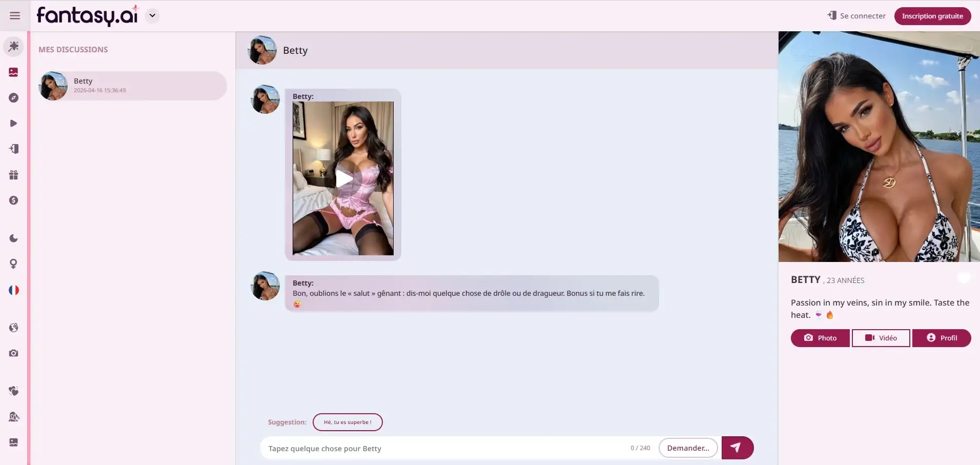Viewport: 980px width, 465px height.
Task: Select the magic wand tool in the sidebar
Action: click(13, 46)
